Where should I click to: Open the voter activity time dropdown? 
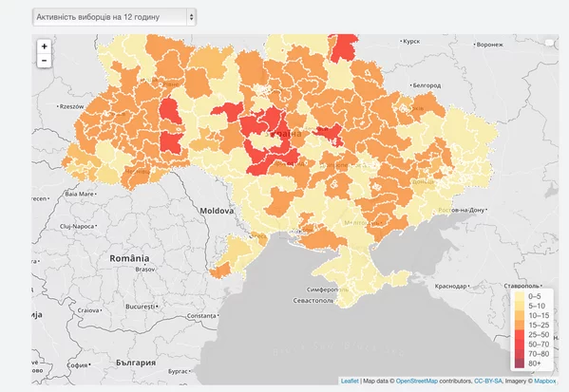114,17
